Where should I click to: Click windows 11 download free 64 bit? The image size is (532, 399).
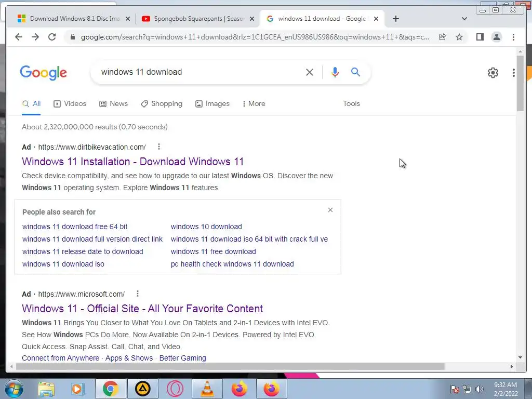tap(75, 227)
